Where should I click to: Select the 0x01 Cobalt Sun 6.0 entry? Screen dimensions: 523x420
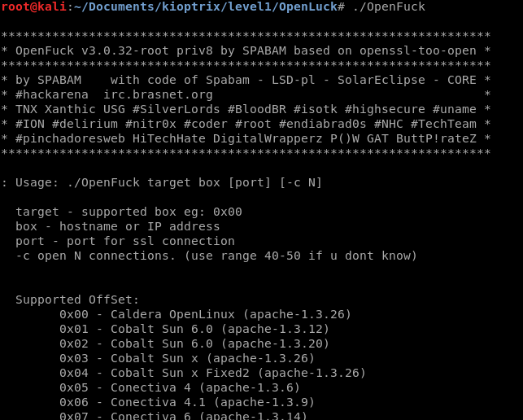194,329
